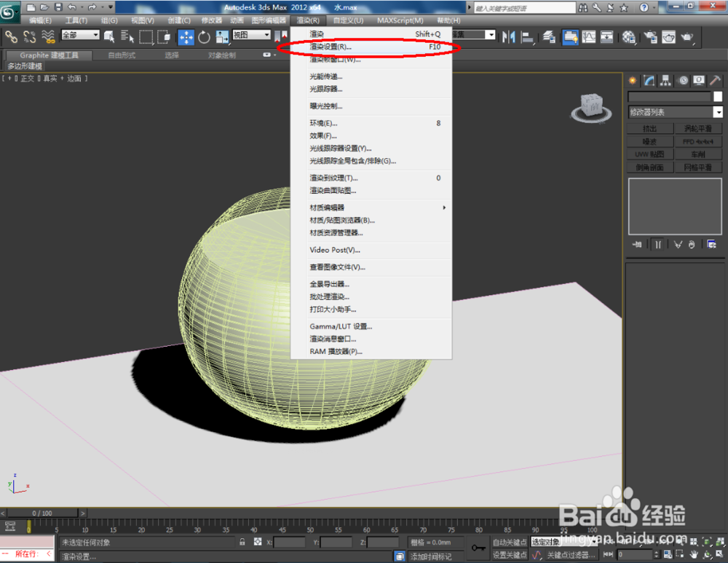Viewport: 728px width, 563px height.
Task: Select 环境(E)... menu entry
Action: pos(371,123)
